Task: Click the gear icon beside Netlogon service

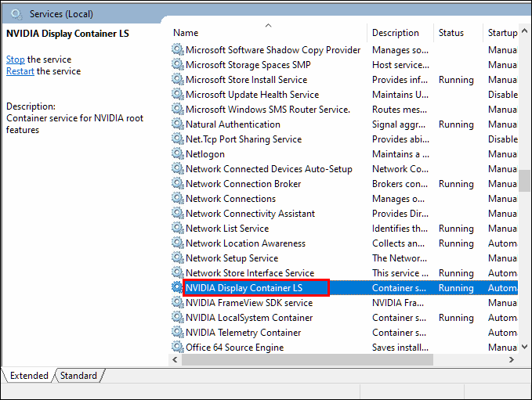Action: click(178, 154)
